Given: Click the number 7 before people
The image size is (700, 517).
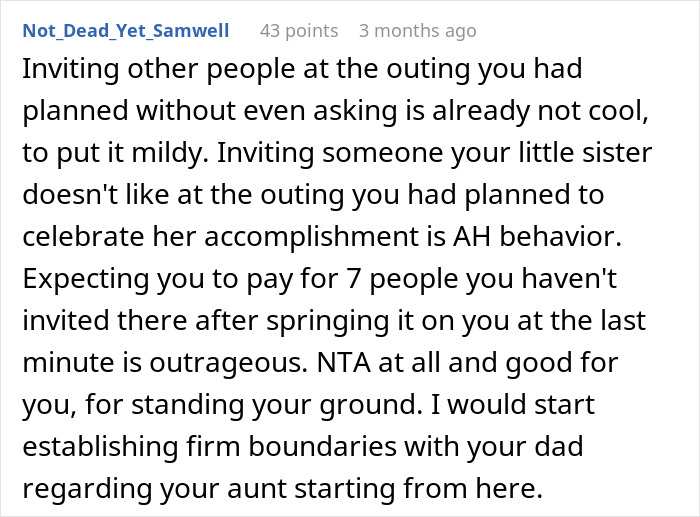Looking at the screenshot, I should [353, 279].
